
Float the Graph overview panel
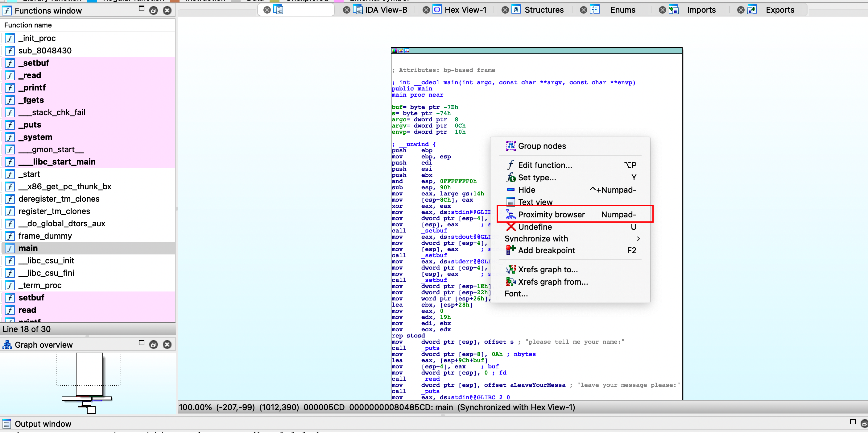click(x=154, y=345)
